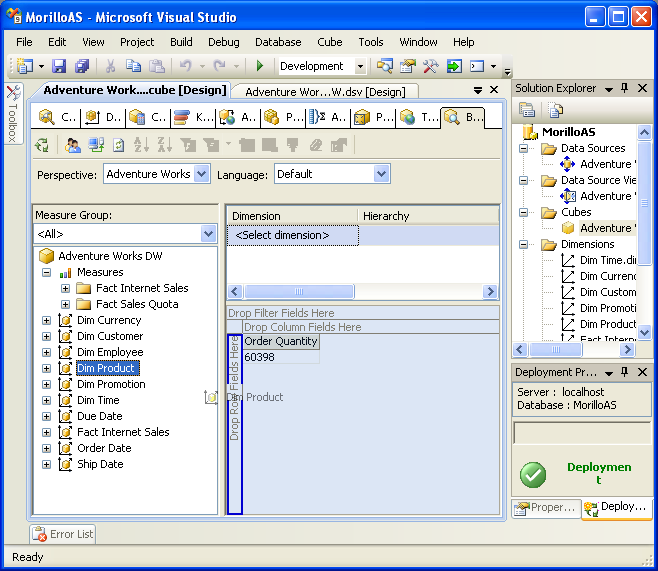This screenshot has width=658, height=571.
Task: Collapse the Measures node
Action: pos(47,272)
